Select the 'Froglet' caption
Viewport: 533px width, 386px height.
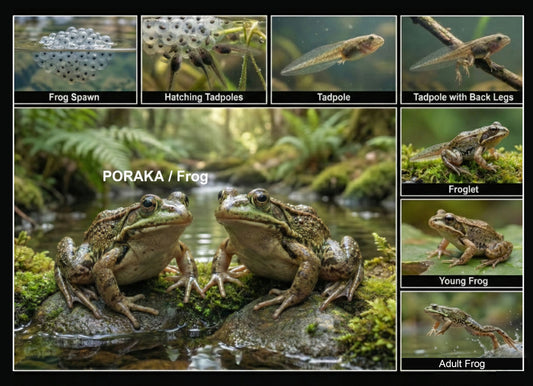[463, 189]
